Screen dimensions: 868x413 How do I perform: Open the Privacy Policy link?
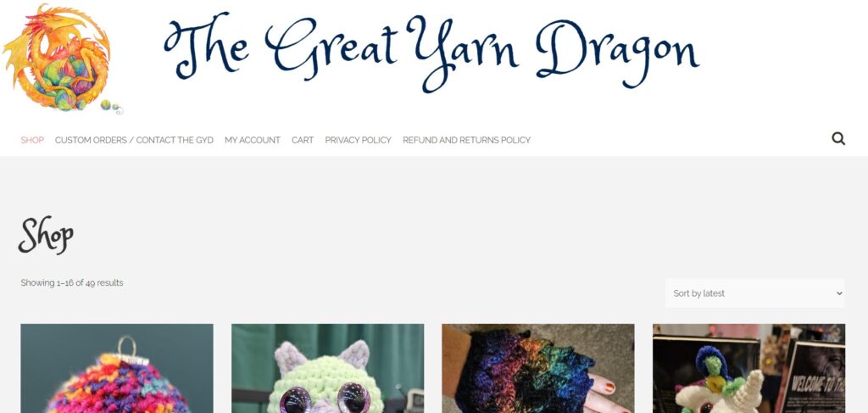[359, 140]
